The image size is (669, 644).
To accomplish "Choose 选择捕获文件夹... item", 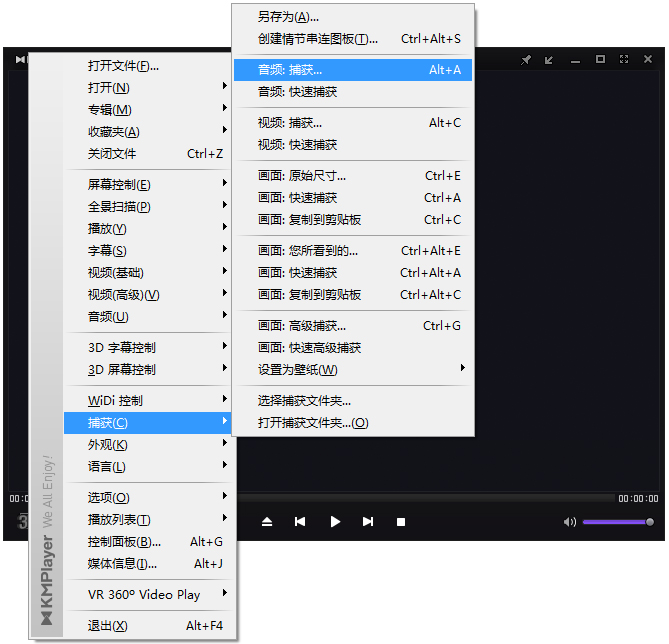I will (353, 400).
